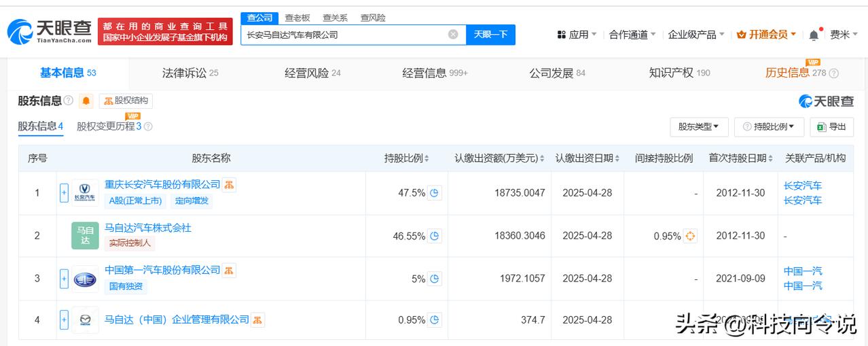Switch to the 查老板 search tab
Viewport: 868px width, 346px height.
297,18
